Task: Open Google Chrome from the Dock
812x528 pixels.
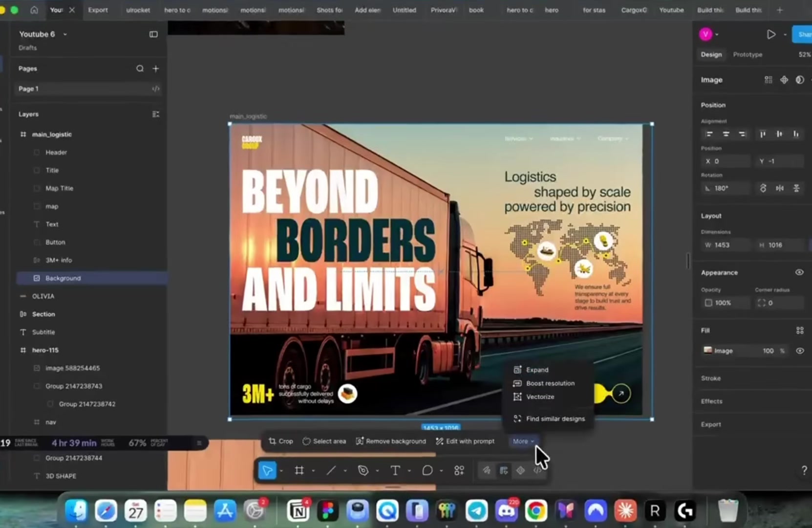Action: click(536, 511)
